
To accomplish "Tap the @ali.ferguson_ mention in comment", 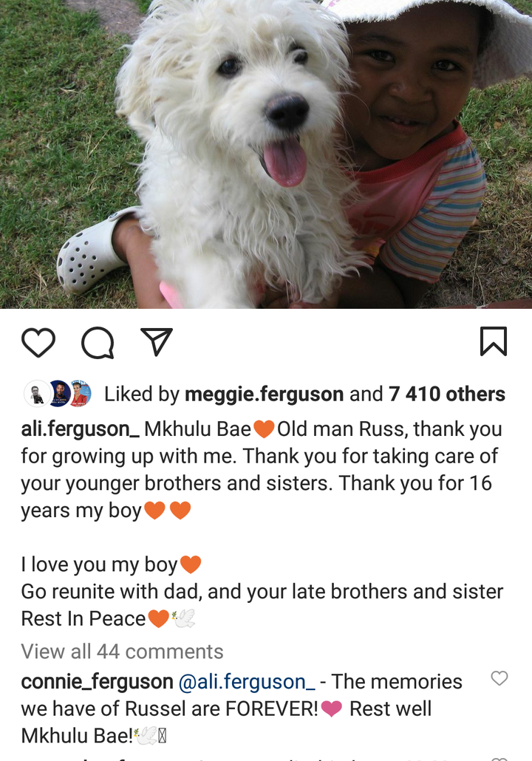I will point(247,682).
